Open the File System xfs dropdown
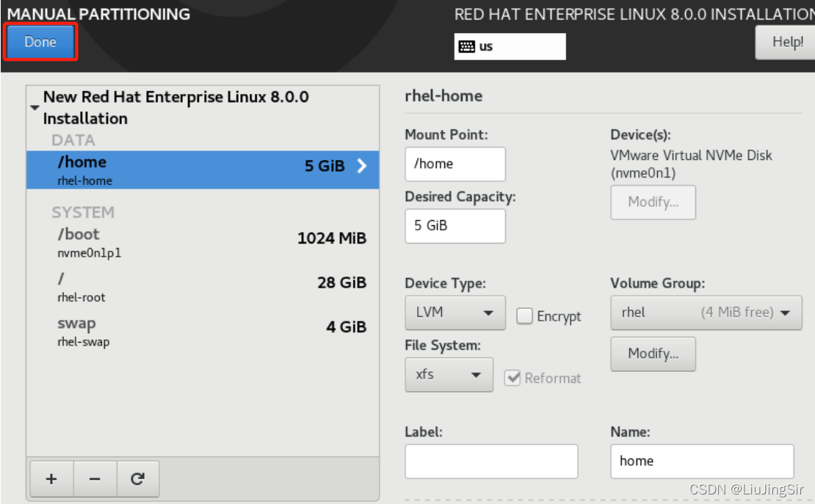The image size is (815, 504). coord(449,375)
